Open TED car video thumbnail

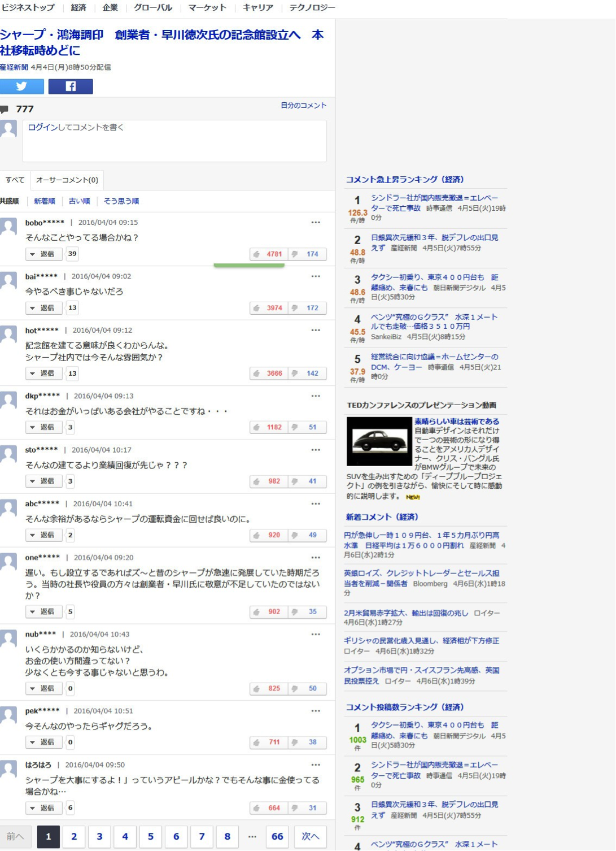[x=379, y=441]
